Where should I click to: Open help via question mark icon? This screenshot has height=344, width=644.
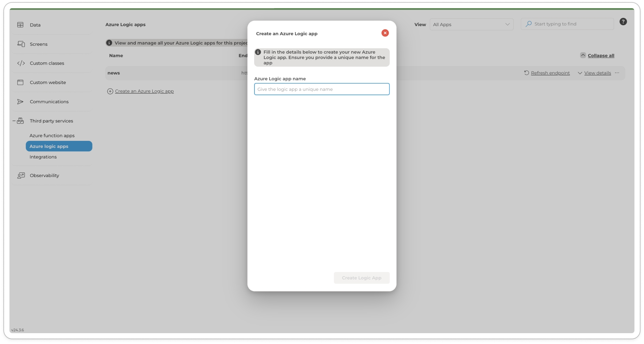point(623,22)
